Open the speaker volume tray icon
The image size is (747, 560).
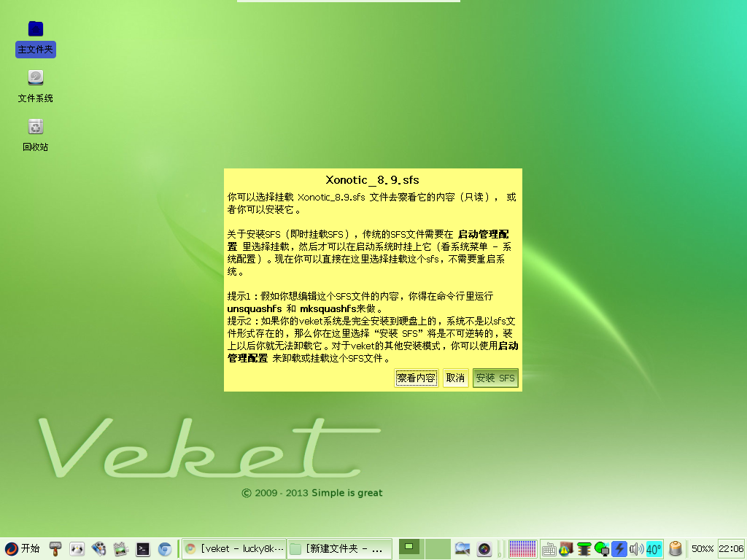(x=636, y=549)
